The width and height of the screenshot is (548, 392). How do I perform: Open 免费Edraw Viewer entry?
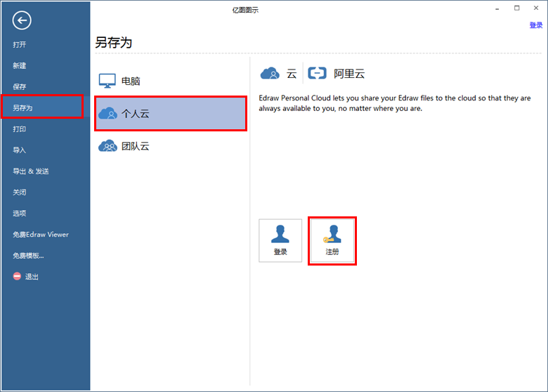pos(41,235)
